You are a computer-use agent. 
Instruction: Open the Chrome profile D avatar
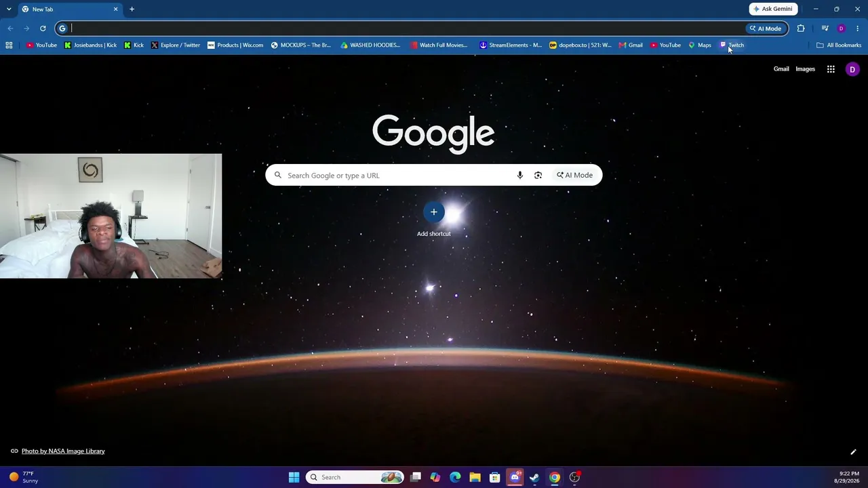pos(842,28)
